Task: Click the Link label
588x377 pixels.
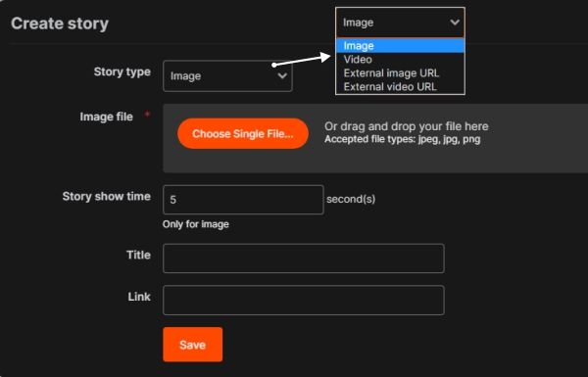Action: point(139,297)
